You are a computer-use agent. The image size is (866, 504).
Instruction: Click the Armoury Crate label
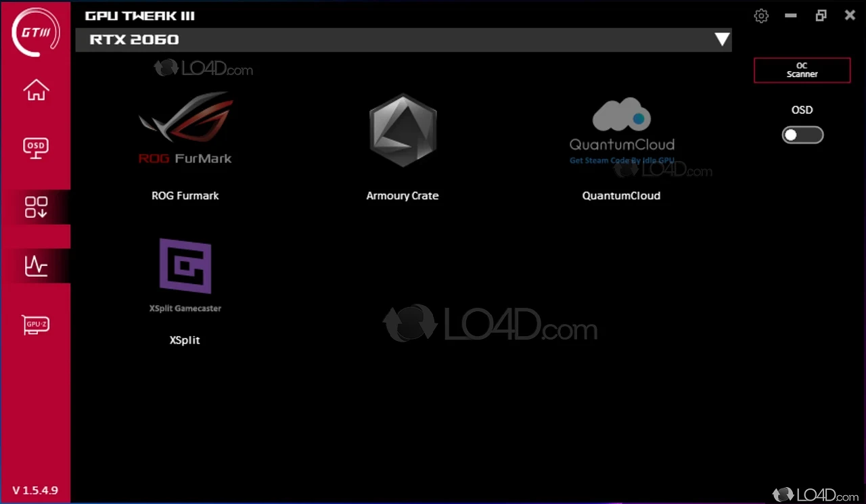tap(403, 196)
